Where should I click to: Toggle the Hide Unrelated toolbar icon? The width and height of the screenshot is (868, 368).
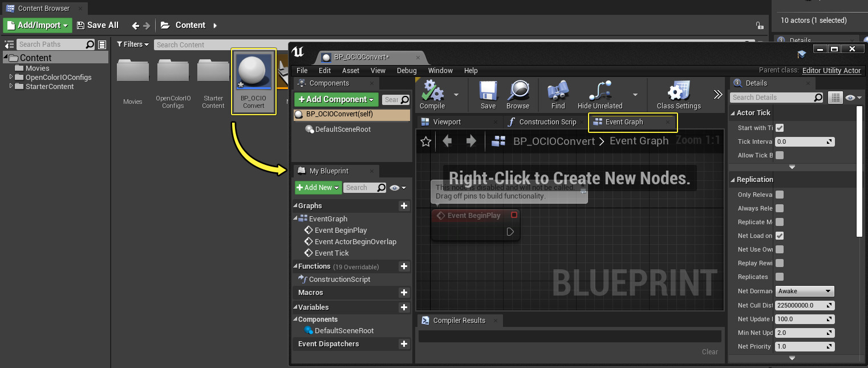click(x=600, y=91)
